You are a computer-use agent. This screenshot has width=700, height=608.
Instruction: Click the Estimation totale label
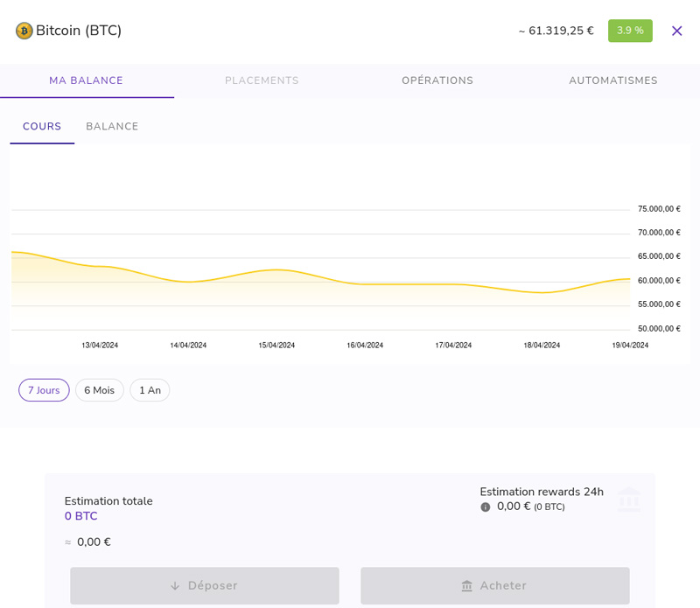[108, 501]
